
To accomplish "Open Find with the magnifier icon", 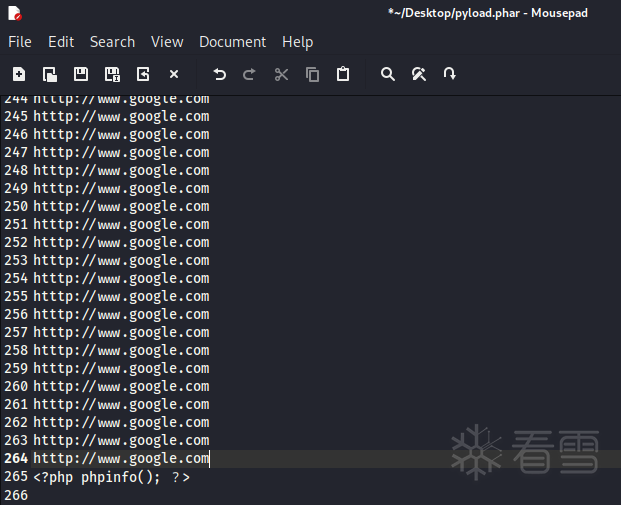I will [388, 74].
